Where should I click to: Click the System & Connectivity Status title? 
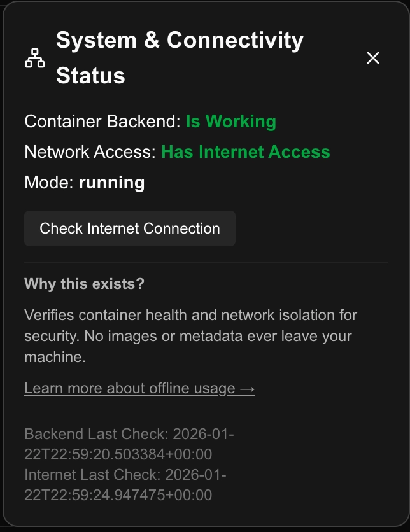180,57
